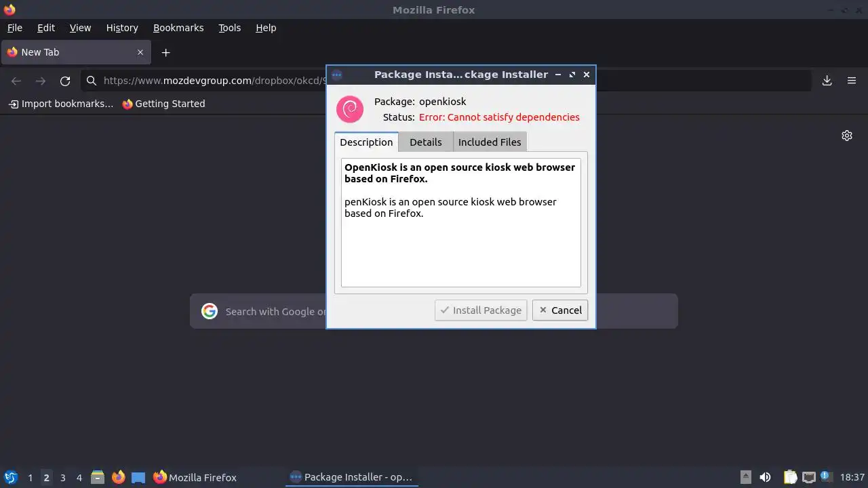868x488 pixels.
Task: Click the Google logo in search box
Action: click(x=210, y=311)
